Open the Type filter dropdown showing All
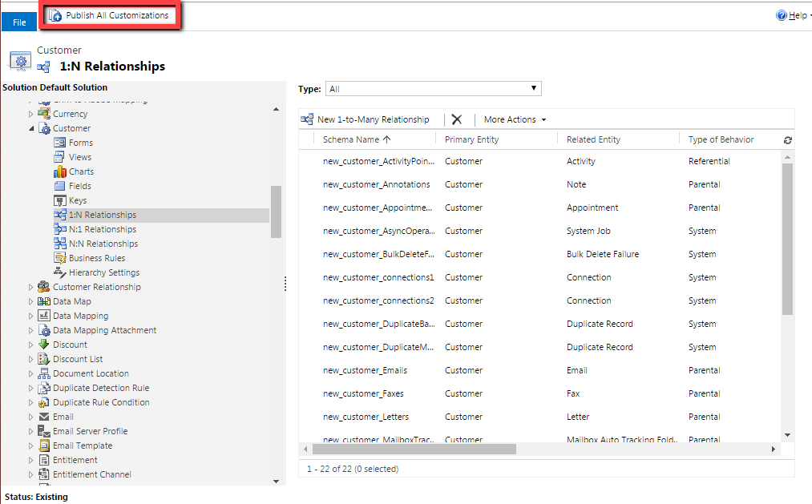Viewport: 812px width, 504px height. [x=534, y=88]
